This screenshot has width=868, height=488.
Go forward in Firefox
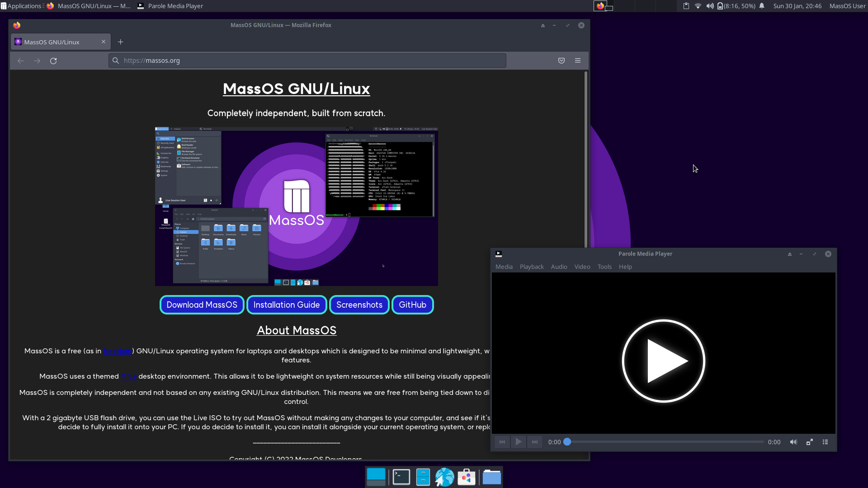[37, 61]
